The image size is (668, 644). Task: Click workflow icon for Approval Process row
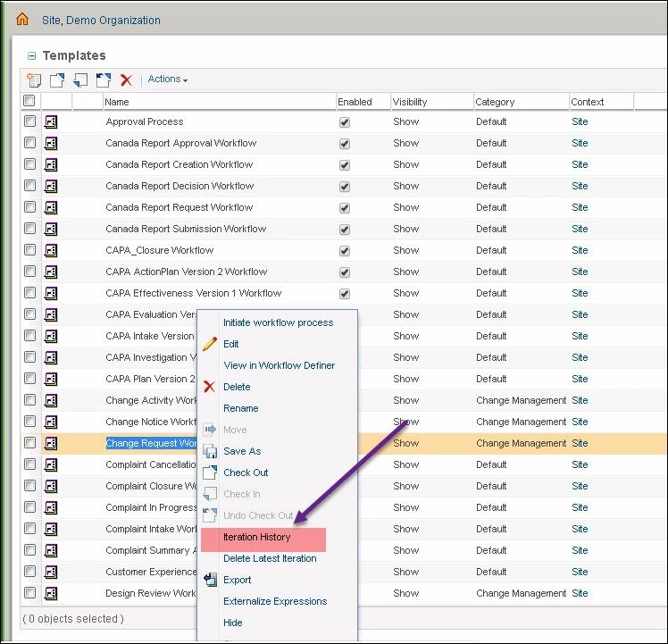51,121
